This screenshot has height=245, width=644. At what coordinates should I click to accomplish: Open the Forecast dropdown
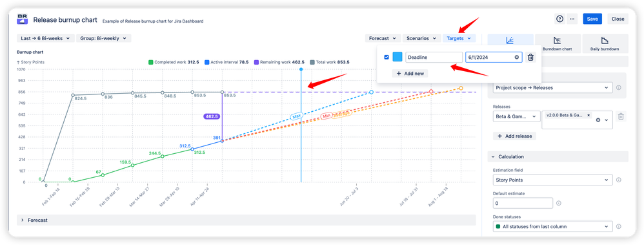383,38
